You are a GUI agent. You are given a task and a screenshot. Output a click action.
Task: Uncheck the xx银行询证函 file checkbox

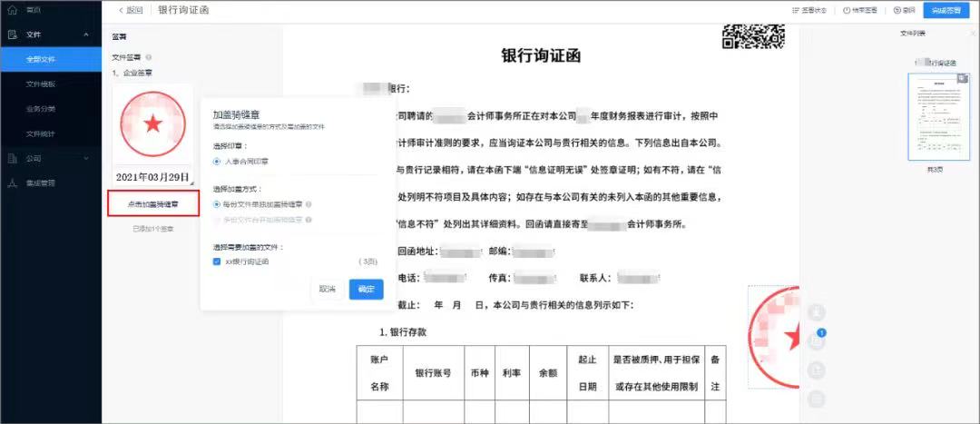pyautogui.click(x=217, y=261)
